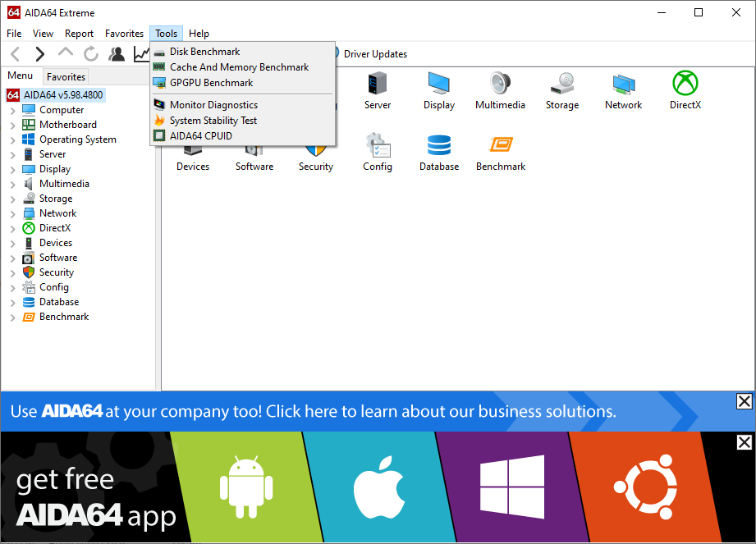Select Disk Benchmark from the Tools menu

243,52
